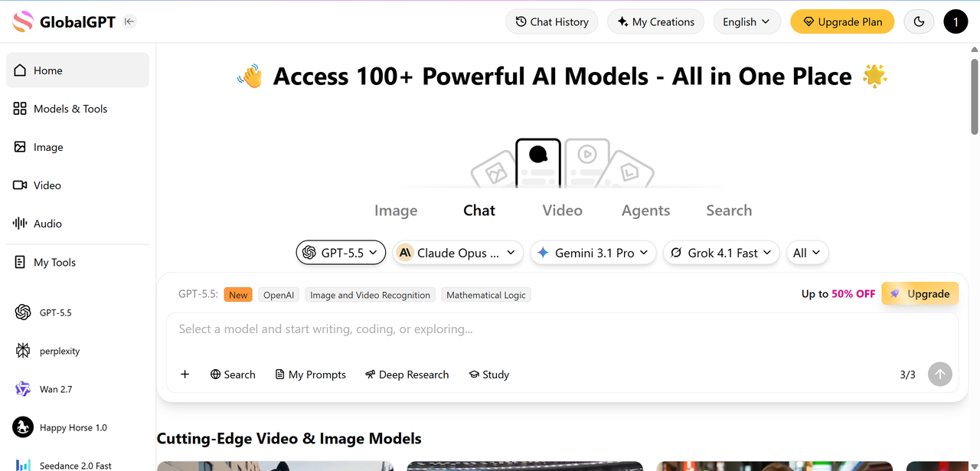Open the Grok 4.1 Fast model dropdown

(x=721, y=253)
